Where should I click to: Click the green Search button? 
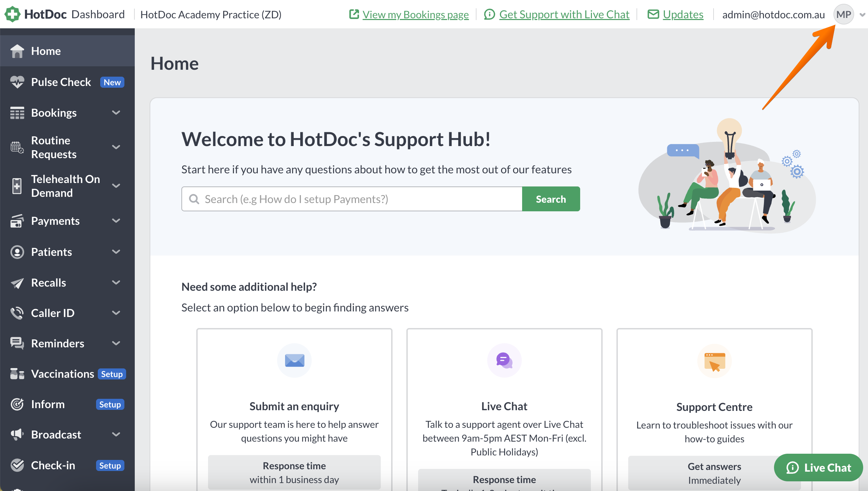point(551,199)
